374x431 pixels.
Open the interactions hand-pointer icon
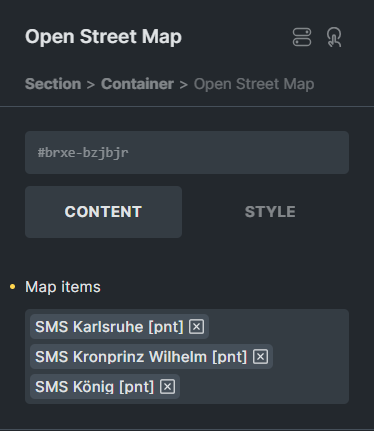334,37
